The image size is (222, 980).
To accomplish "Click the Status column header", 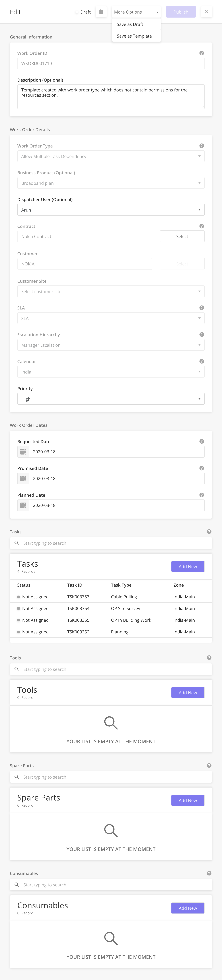I will [x=24, y=585].
